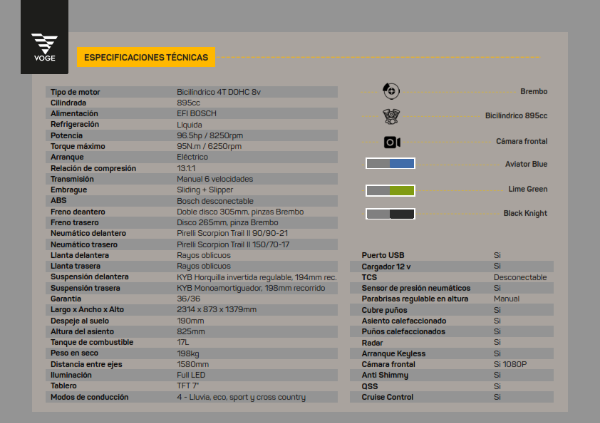The width and height of the screenshot is (600, 423).
Task: Click the Suspensión delantera row label
Action: point(89,277)
